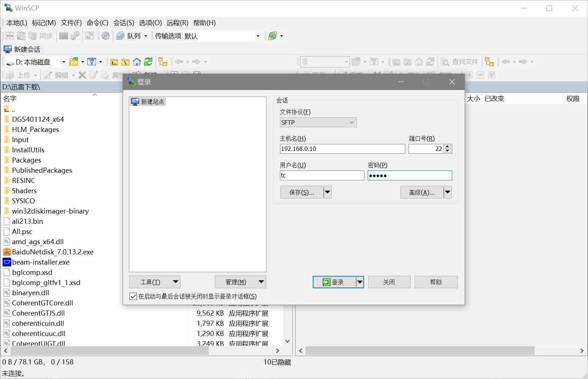Open the file protocol SFTP dropdown
The image size is (588, 379).
click(x=318, y=122)
